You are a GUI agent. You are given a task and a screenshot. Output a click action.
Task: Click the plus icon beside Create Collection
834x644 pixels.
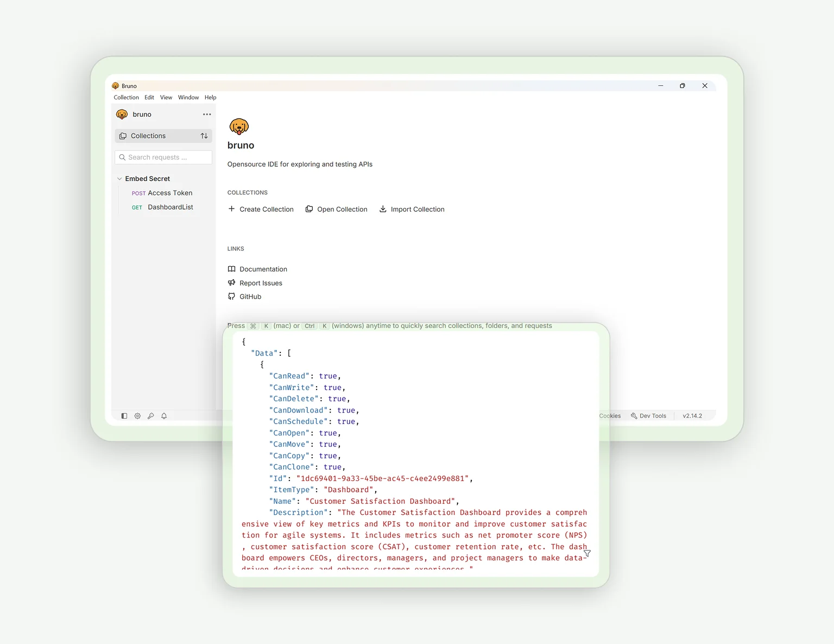click(x=231, y=209)
